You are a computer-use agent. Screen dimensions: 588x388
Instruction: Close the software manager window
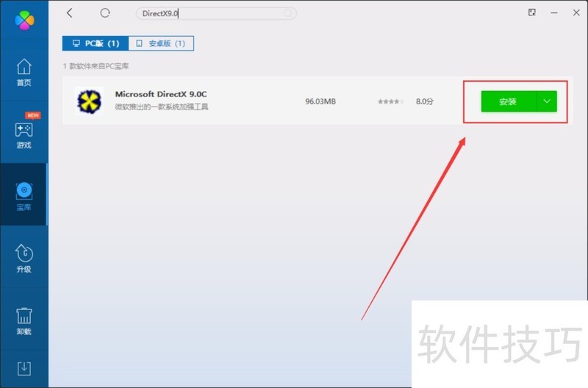[x=576, y=12]
